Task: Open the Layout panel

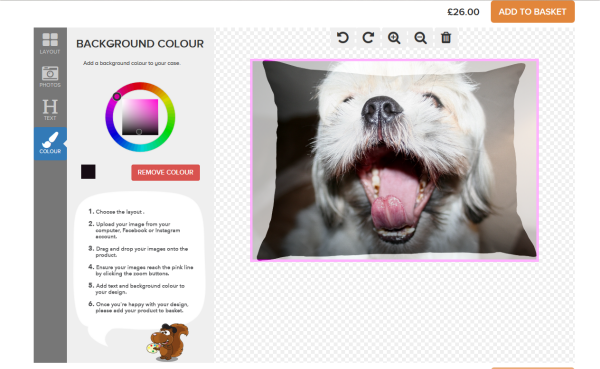Action: [50, 44]
